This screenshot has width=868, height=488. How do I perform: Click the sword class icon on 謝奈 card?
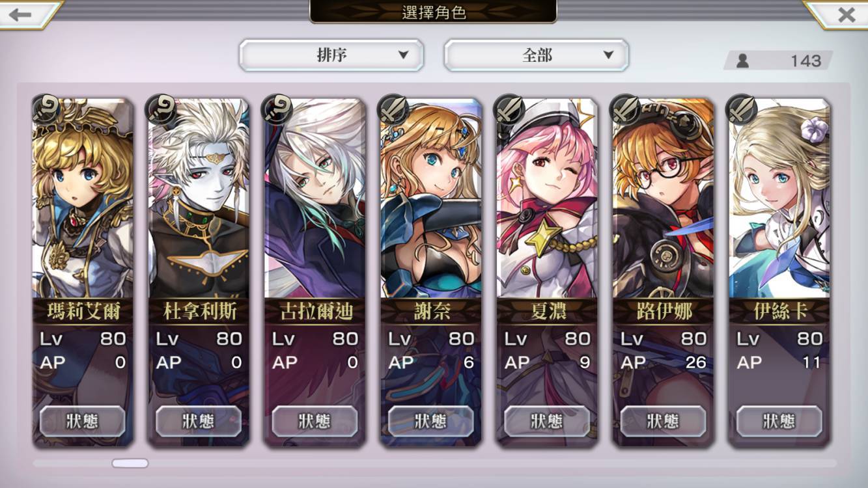pyautogui.click(x=393, y=109)
